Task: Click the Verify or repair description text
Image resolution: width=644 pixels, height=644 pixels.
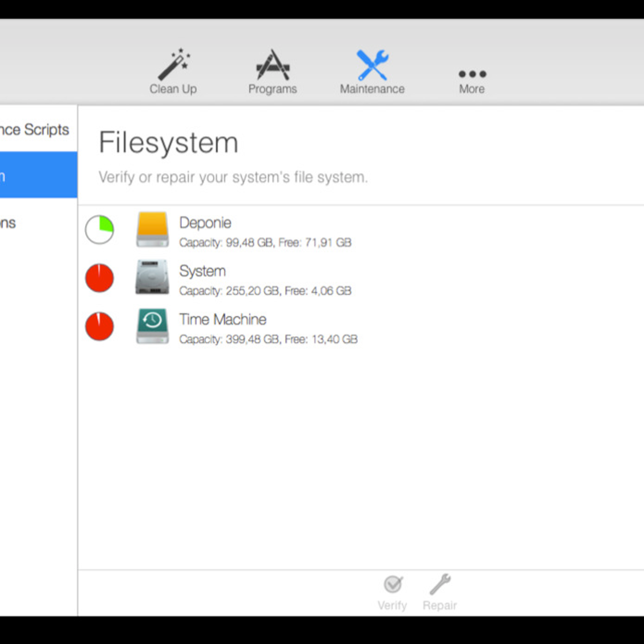Action: pos(233,177)
